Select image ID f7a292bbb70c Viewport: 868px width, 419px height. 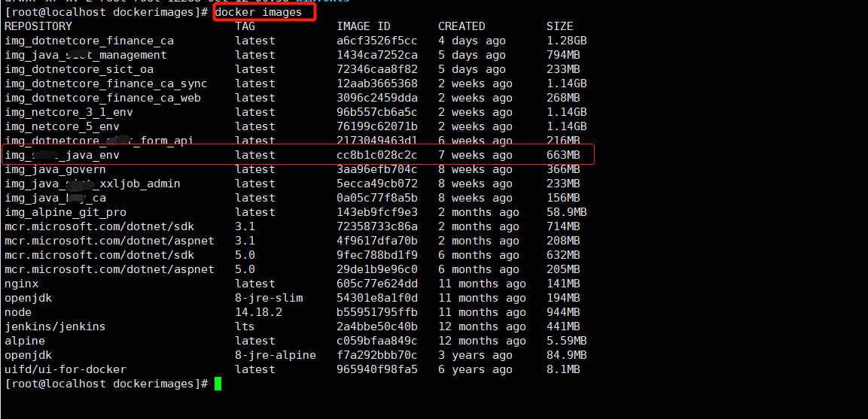pyautogui.click(x=377, y=355)
